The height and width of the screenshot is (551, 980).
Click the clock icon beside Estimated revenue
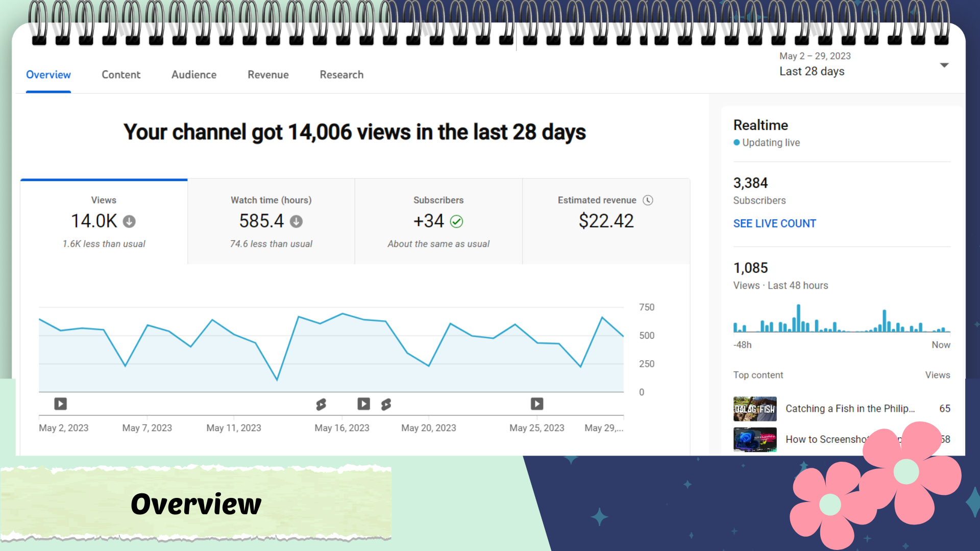click(x=648, y=201)
